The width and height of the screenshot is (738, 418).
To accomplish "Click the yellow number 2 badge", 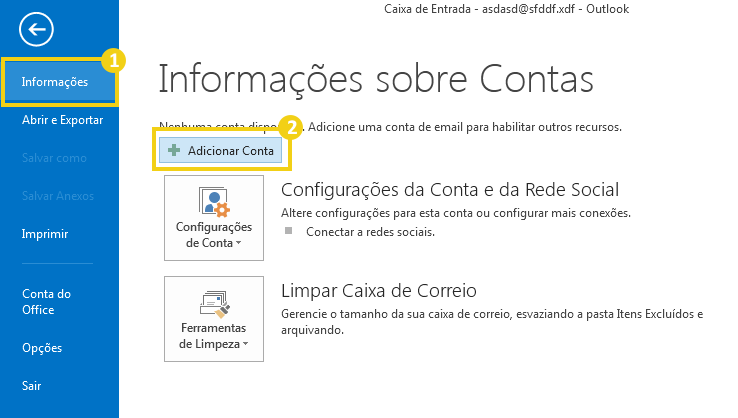I will coord(291,127).
